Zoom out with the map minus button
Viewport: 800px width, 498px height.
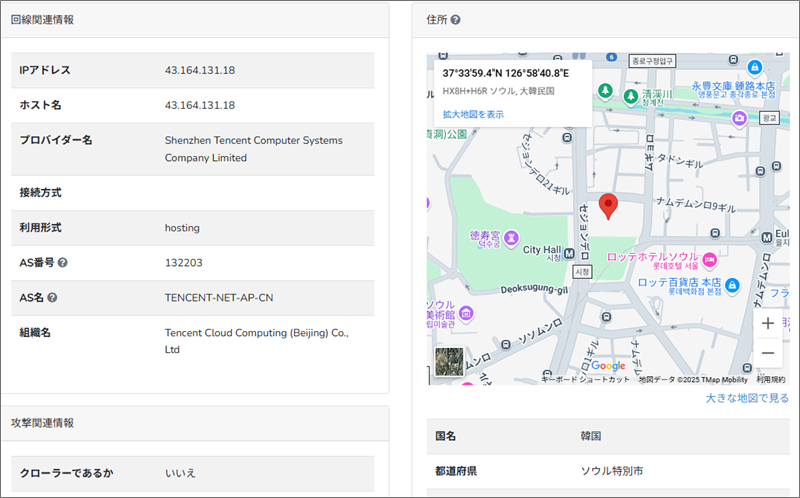768,353
